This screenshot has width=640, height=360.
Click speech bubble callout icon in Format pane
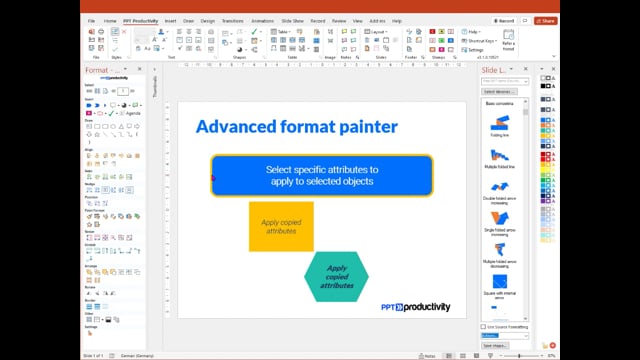(x=113, y=105)
